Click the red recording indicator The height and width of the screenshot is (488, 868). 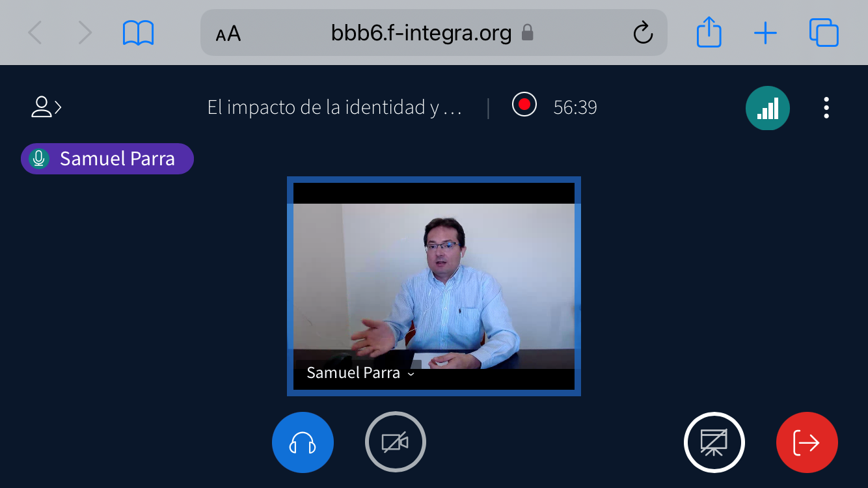tap(524, 105)
